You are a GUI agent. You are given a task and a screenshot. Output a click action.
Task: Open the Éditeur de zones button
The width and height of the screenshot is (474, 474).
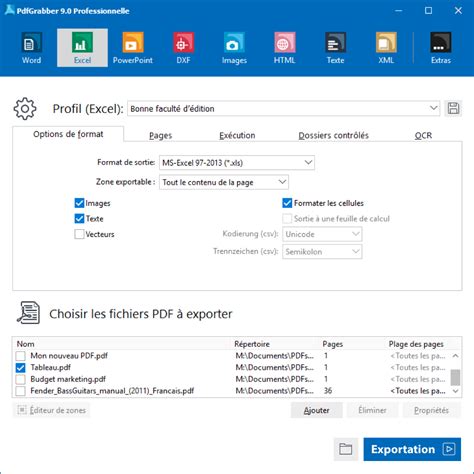(52, 410)
